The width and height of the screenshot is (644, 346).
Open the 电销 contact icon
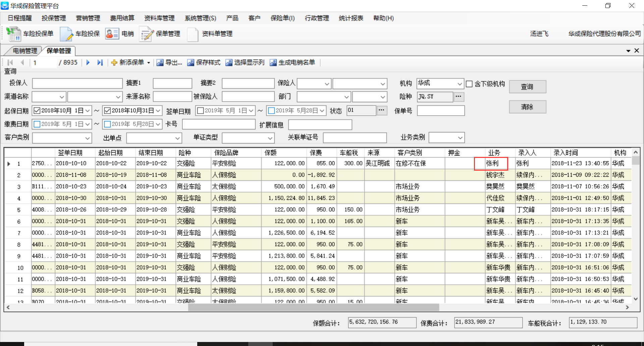112,34
